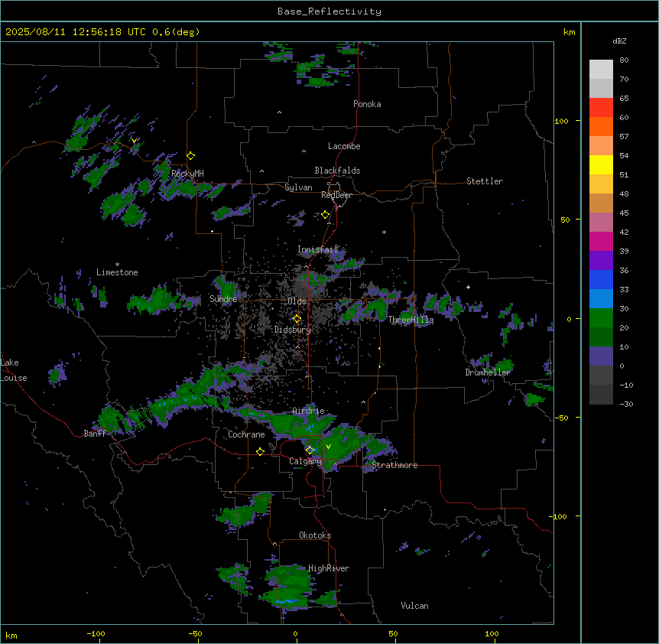Select the RedDeer city label

coord(336,195)
